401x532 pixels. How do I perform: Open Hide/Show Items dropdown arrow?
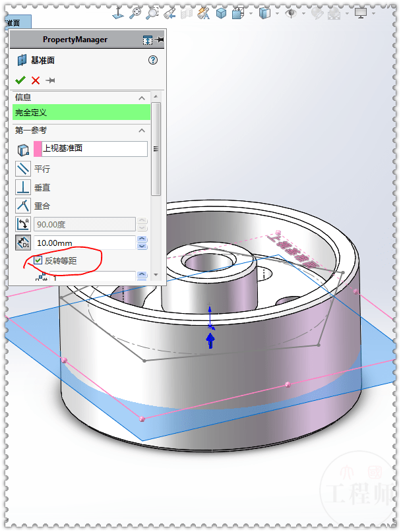tap(277, 14)
